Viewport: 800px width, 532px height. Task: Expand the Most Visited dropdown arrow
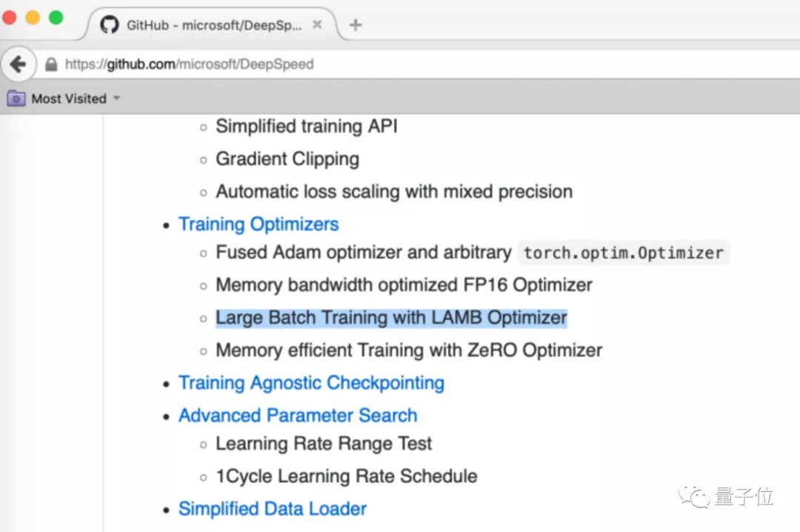pyautogui.click(x=116, y=99)
